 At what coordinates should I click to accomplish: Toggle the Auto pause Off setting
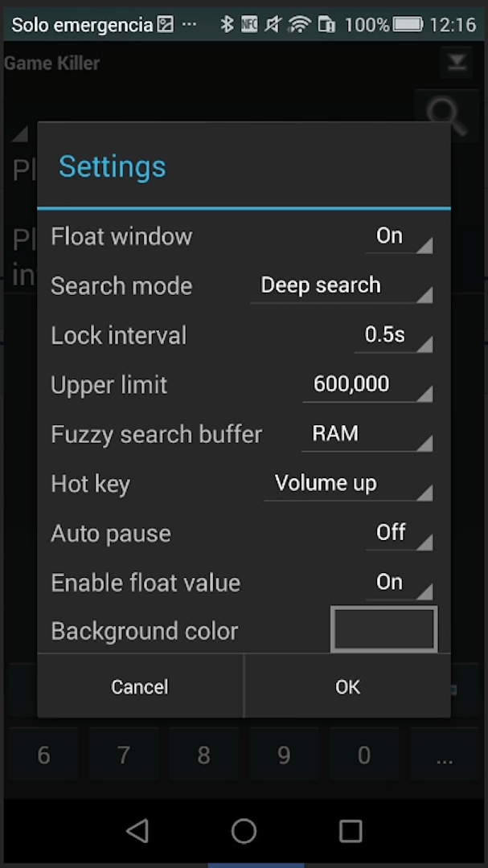pos(399,534)
